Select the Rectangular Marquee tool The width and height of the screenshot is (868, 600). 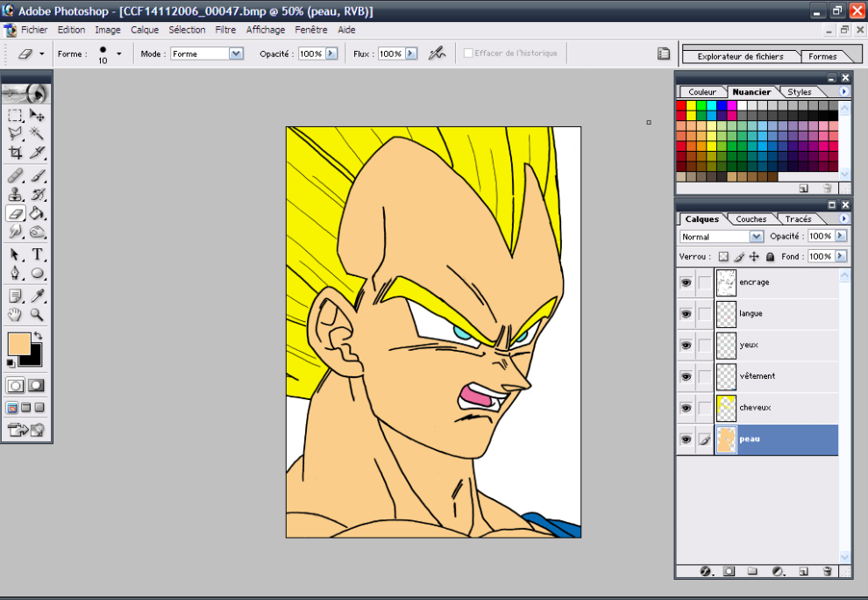click(15, 115)
